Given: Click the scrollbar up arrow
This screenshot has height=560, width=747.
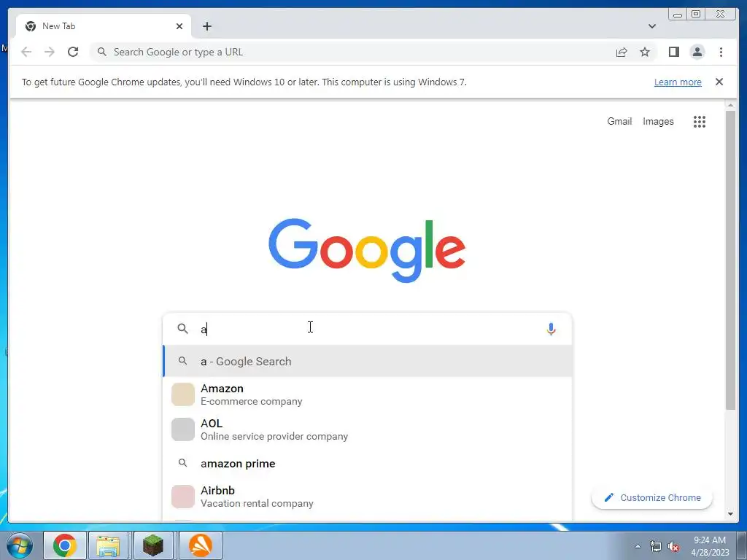Looking at the screenshot, I should click(730, 105).
